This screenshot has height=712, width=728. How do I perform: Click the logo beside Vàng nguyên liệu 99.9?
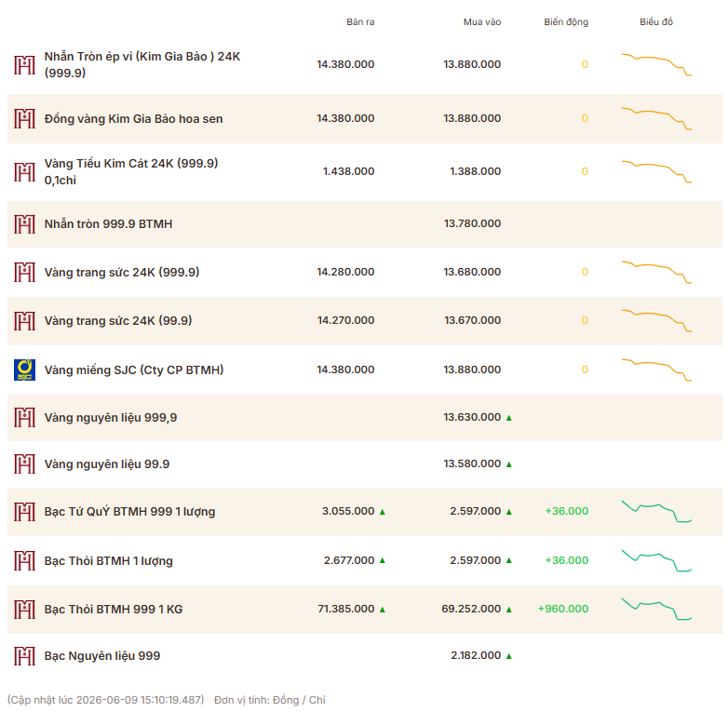click(x=24, y=464)
